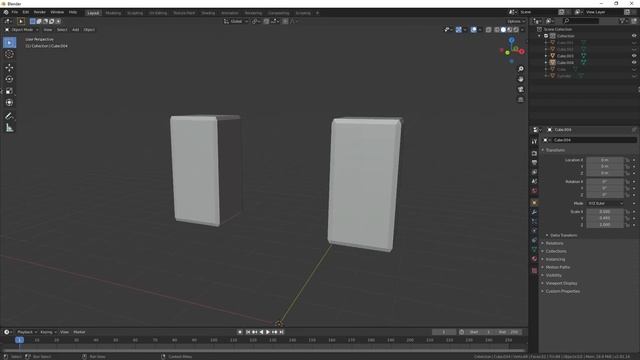The height and width of the screenshot is (360, 640).
Task: Open the rotation Mode XYZ Euler dropdown
Action: point(605,203)
